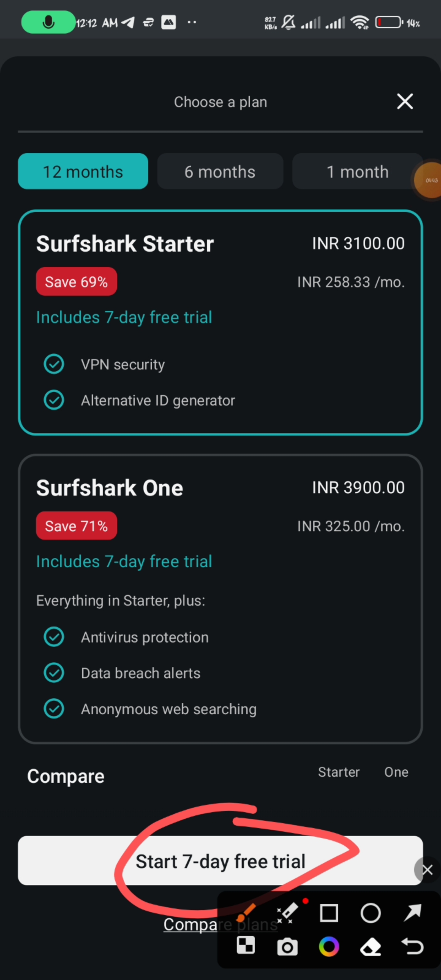Dismiss the drawing toolbar with small X
The height and width of the screenshot is (980, 441).
427,870
